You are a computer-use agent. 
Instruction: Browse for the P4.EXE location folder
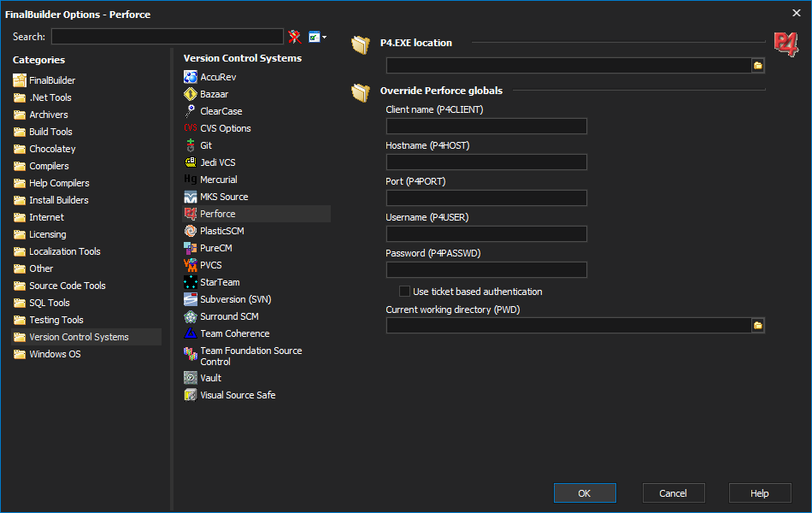(x=757, y=66)
